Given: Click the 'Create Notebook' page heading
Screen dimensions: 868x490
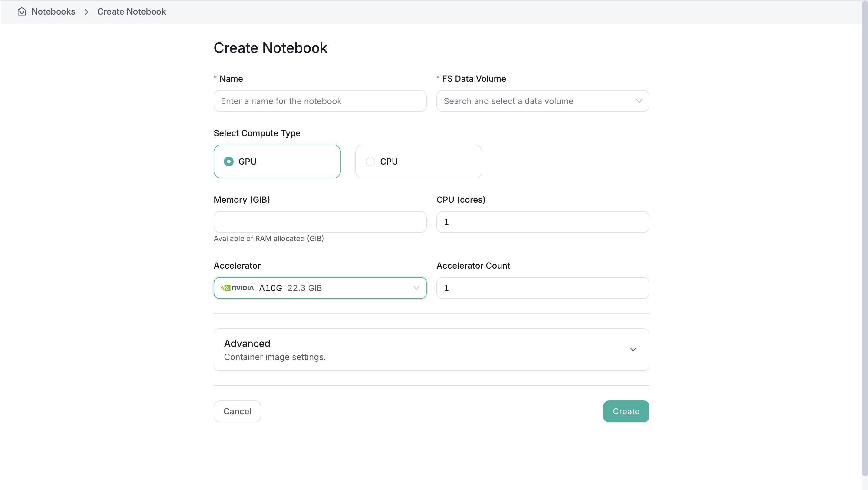Looking at the screenshot, I should point(270,48).
